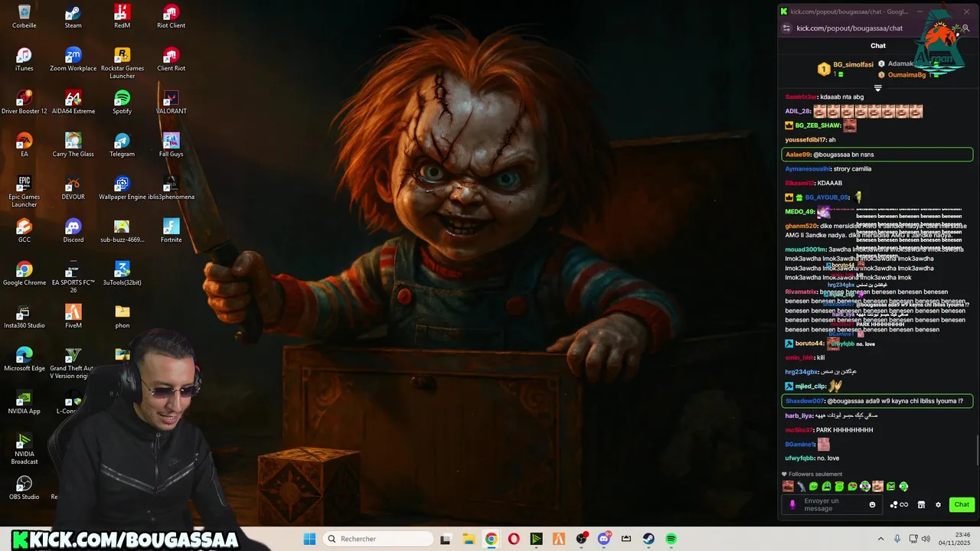Viewport: 980px width, 551px height.
Task: Click OumaimaBg in the leaderboard
Action: point(906,75)
